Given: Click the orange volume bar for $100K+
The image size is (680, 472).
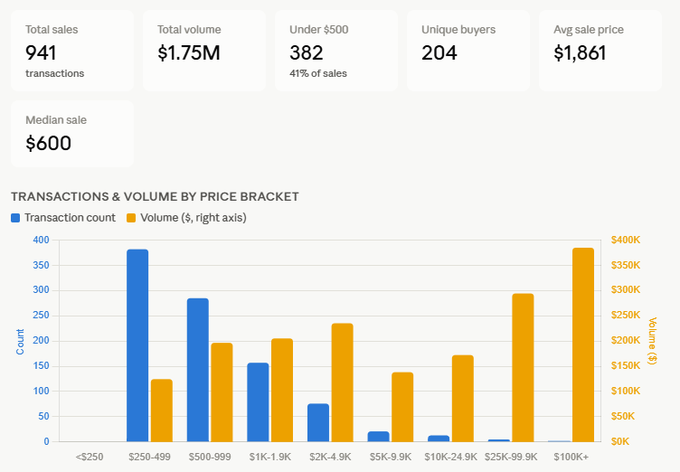Looking at the screenshot, I should coord(583,345).
